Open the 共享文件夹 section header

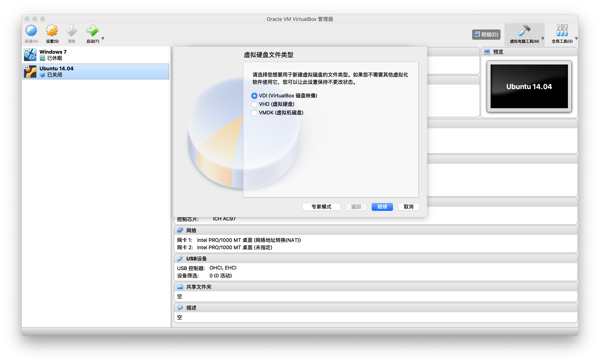376,287
